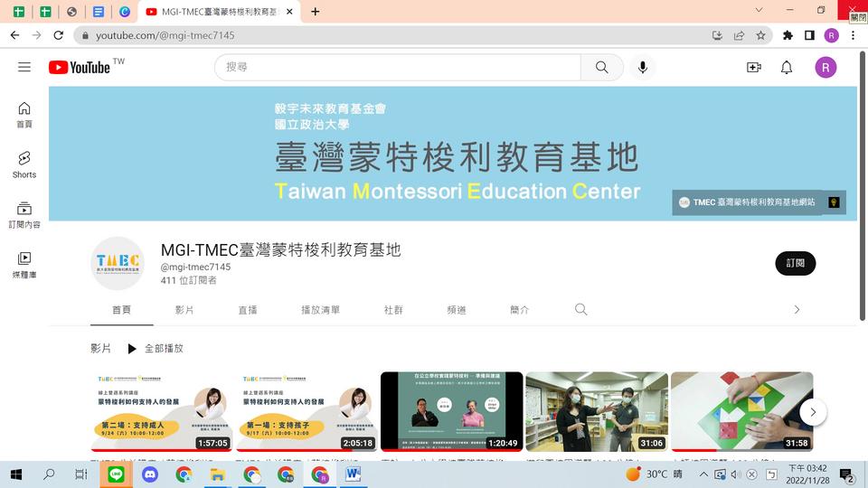Viewport: 868px width, 488px height.
Task: Open the Chrome profile avatar
Action: pos(831,35)
